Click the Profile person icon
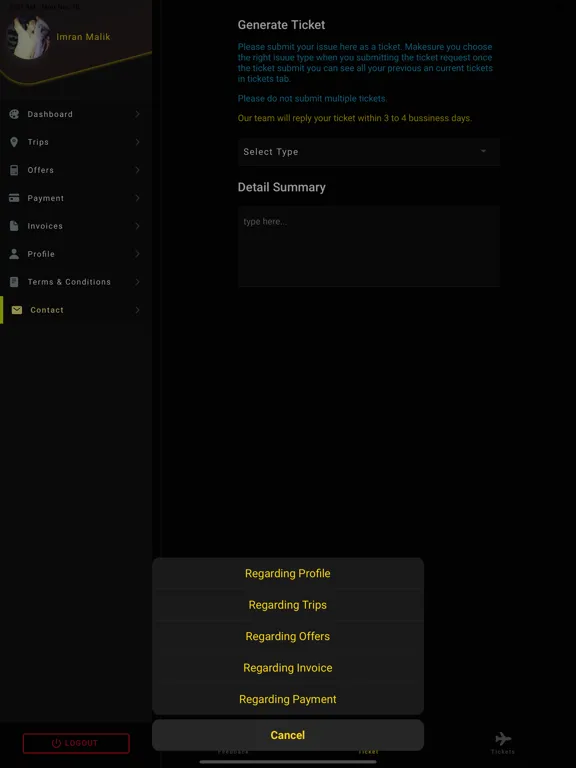The image size is (576, 768). [14, 254]
